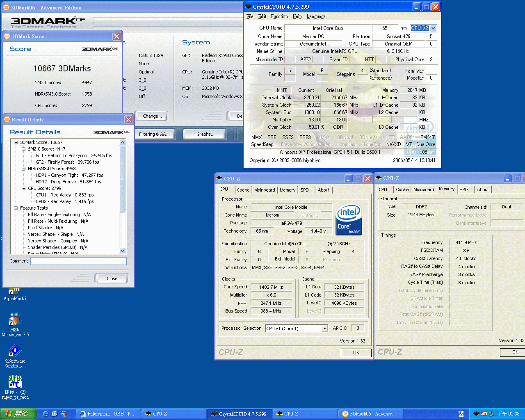Image resolution: width=525 pixels, height=420 pixels.
Task: Open the Help menu in CrystalCPUID
Action: pyautogui.click(x=297, y=16)
